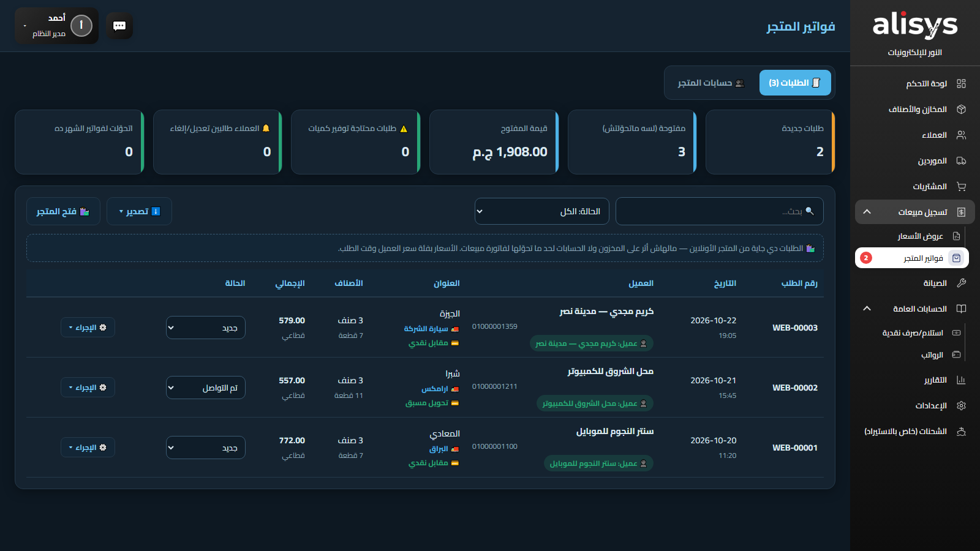Open الإجراء actions for order WEB-00003
The image size is (980, 551).
click(88, 328)
